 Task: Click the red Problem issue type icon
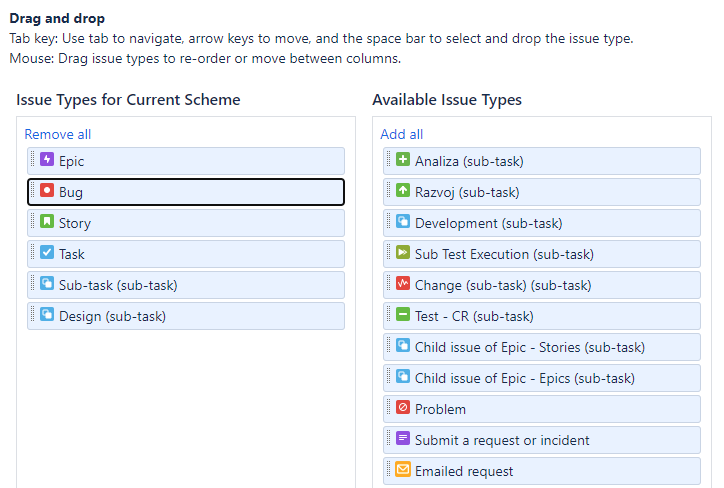click(402, 408)
